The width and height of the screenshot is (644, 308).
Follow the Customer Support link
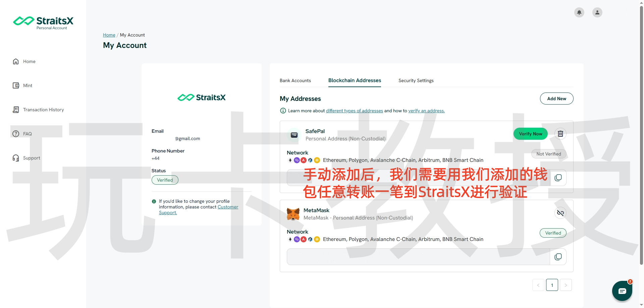click(228, 207)
